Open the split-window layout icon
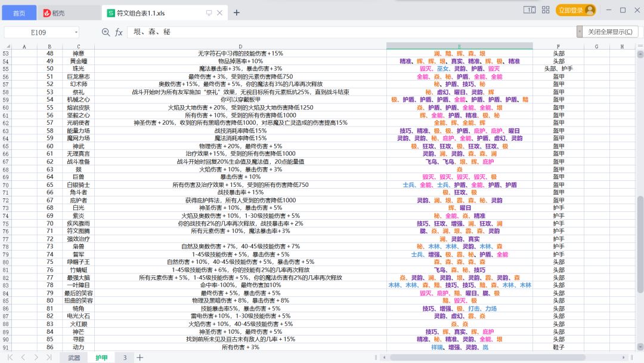The height and width of the screenshot is (363, 644). (x=530, y=10)
